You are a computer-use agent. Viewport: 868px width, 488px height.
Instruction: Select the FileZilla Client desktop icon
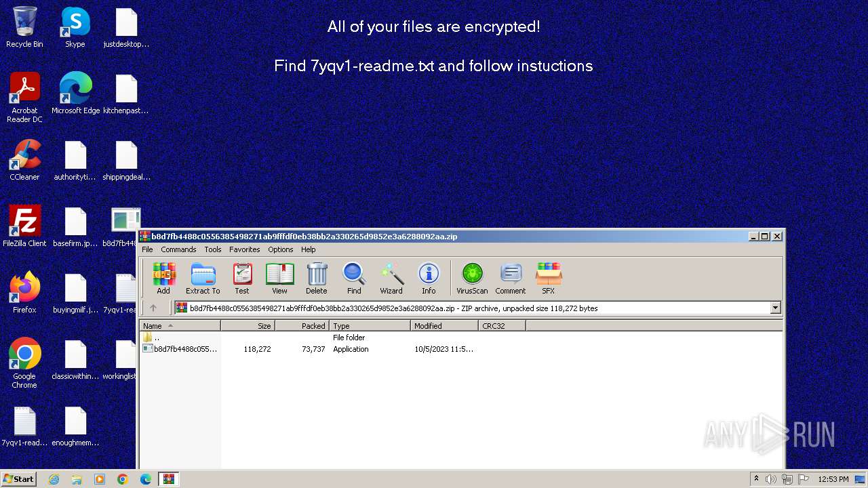tap(24, 226)
